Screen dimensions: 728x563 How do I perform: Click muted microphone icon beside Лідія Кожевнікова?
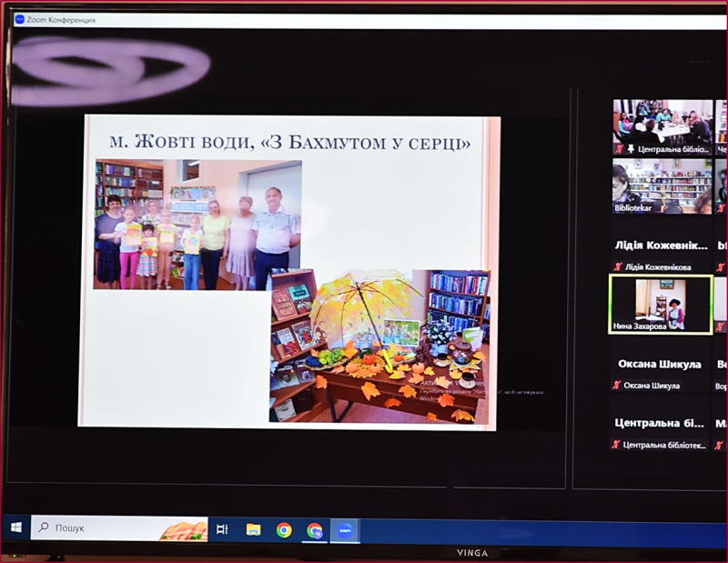[618, 267]
